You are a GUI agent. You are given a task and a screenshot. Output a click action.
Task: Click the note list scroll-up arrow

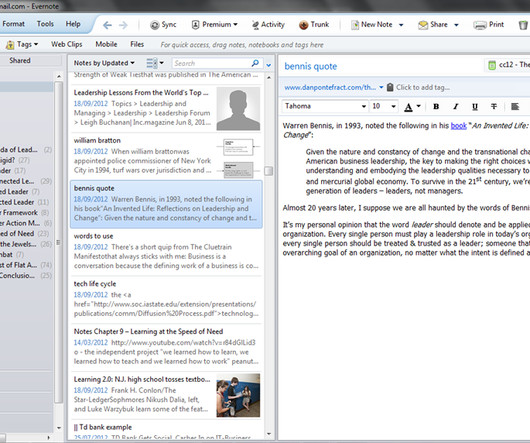(269, 77)
